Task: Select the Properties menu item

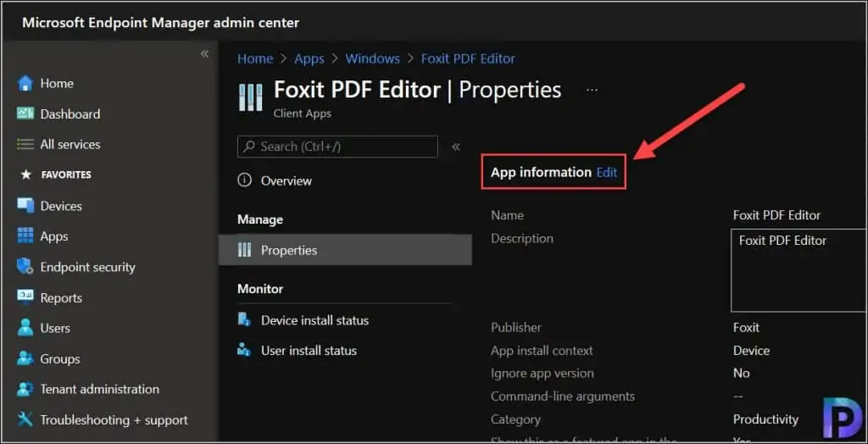Action: tap(345, 250)
